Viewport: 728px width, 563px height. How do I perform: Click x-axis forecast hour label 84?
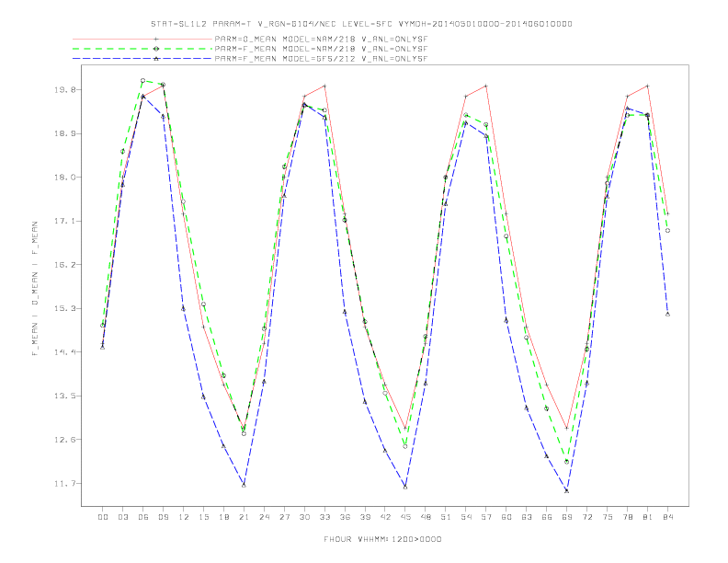point(668,517)
